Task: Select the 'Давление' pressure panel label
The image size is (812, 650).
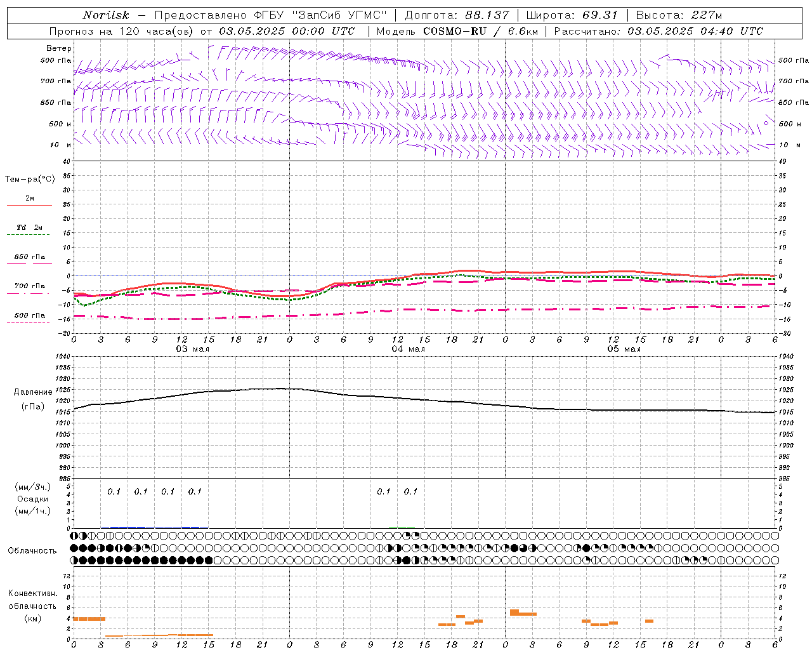Action: coord(33,392)
